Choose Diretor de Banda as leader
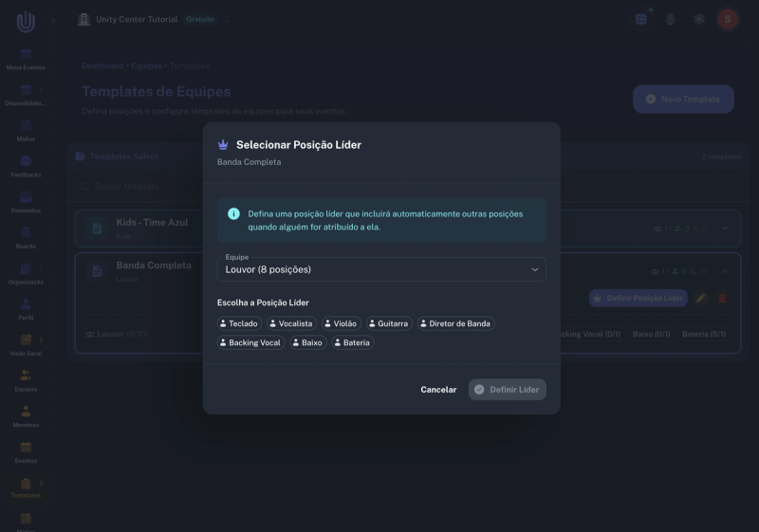This screenshot has width=759, height=532. coord(456,323)
